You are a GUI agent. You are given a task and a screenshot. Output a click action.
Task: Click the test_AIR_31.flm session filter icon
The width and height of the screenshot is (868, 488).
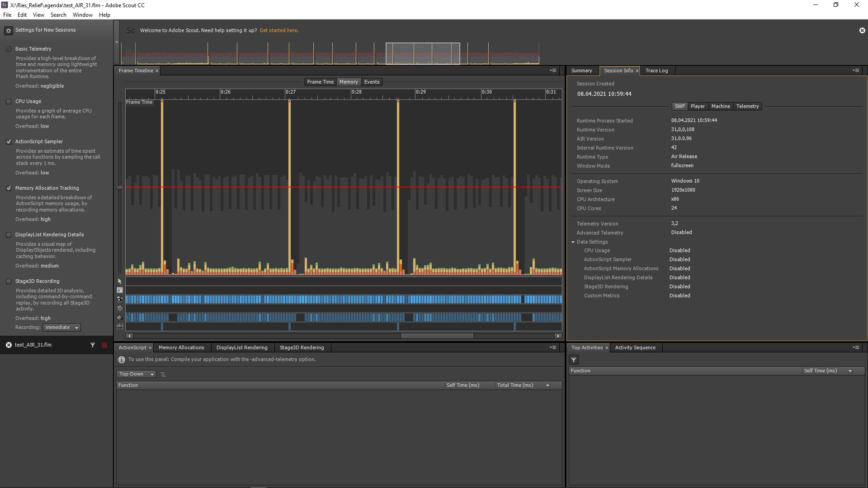[x=93, y=345]
